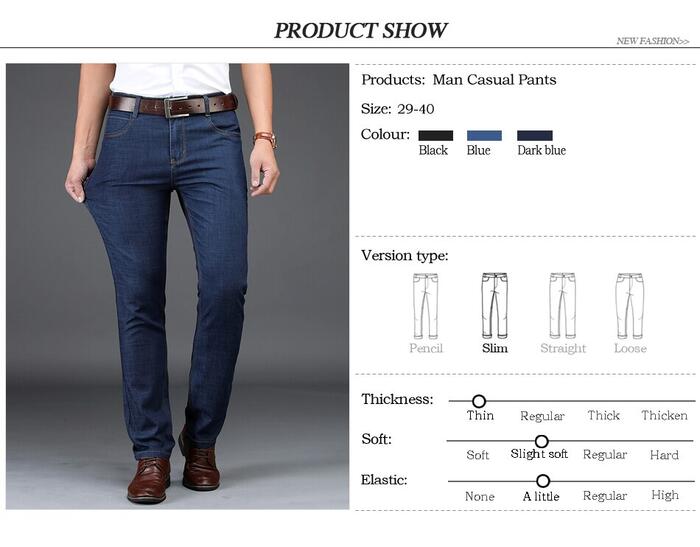
Task: Select the Slim fit pants icon
Action: 495,306
